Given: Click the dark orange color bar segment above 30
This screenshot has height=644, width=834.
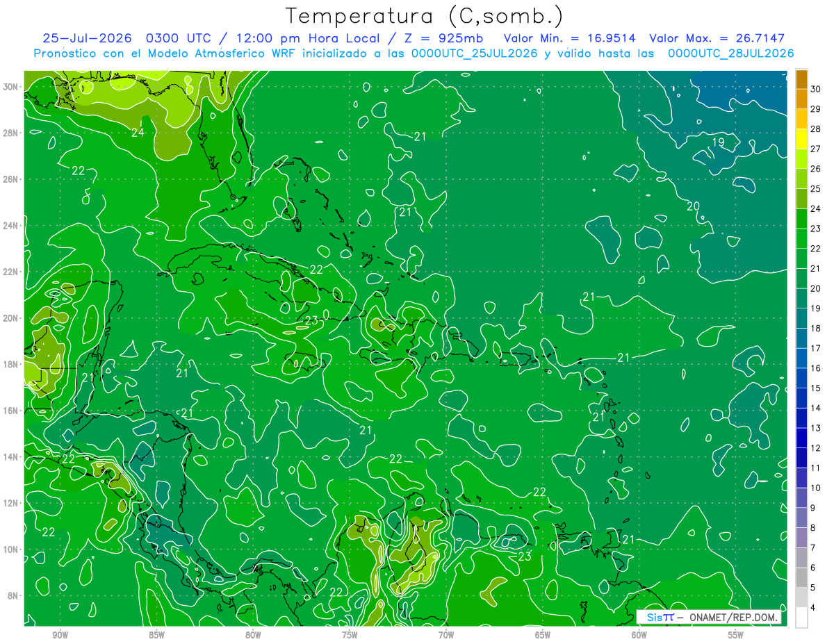Looking at the screenshot, I should click(801, 79).
